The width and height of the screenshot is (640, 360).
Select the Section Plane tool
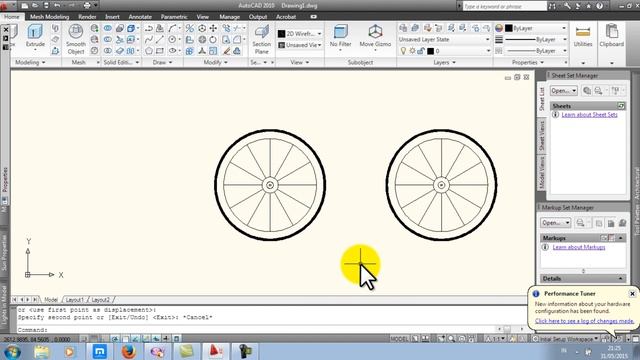tap(261, 39)
